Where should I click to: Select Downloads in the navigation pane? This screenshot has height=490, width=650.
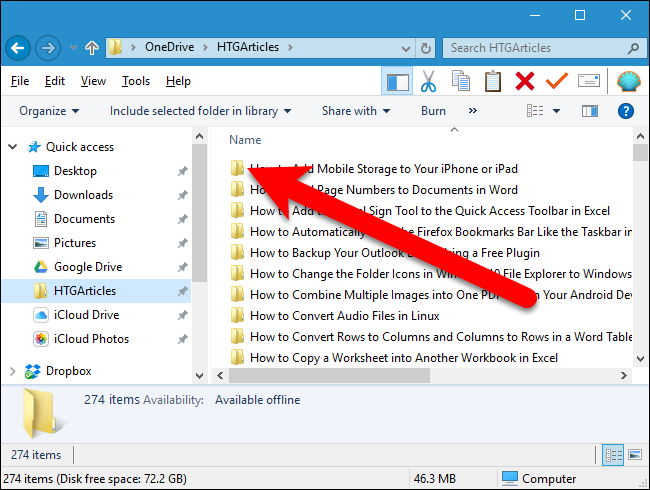coord(83,195)
